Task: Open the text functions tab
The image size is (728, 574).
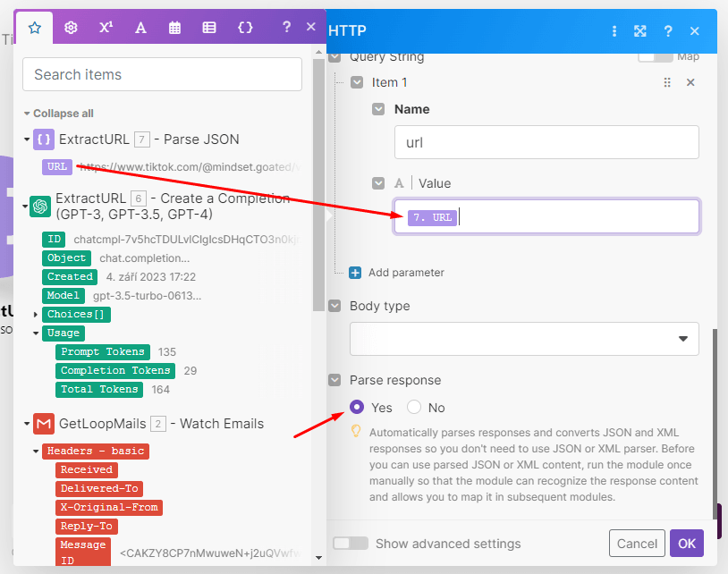Action: coord(140,28)
